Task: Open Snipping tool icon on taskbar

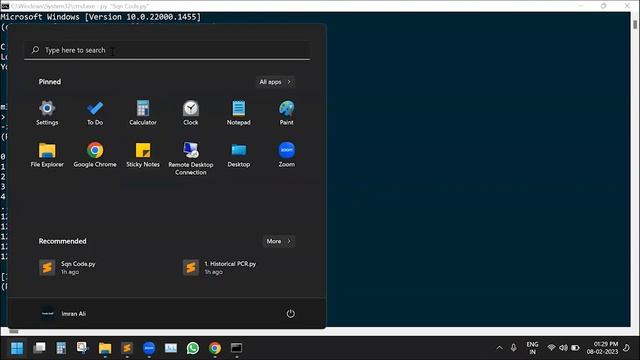Action: point(83,348)
